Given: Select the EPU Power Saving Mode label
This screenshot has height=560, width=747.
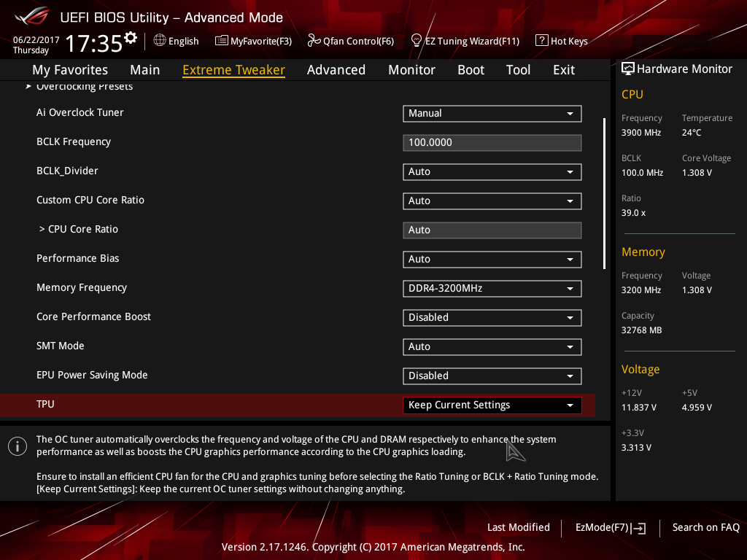Looking at the screenshot, I should tap(92, 376).
